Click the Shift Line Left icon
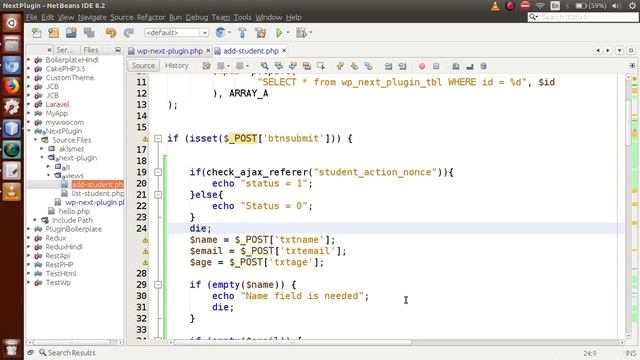Image resolution: width=640 pixels, height=360 pixels. coord(388,66)
